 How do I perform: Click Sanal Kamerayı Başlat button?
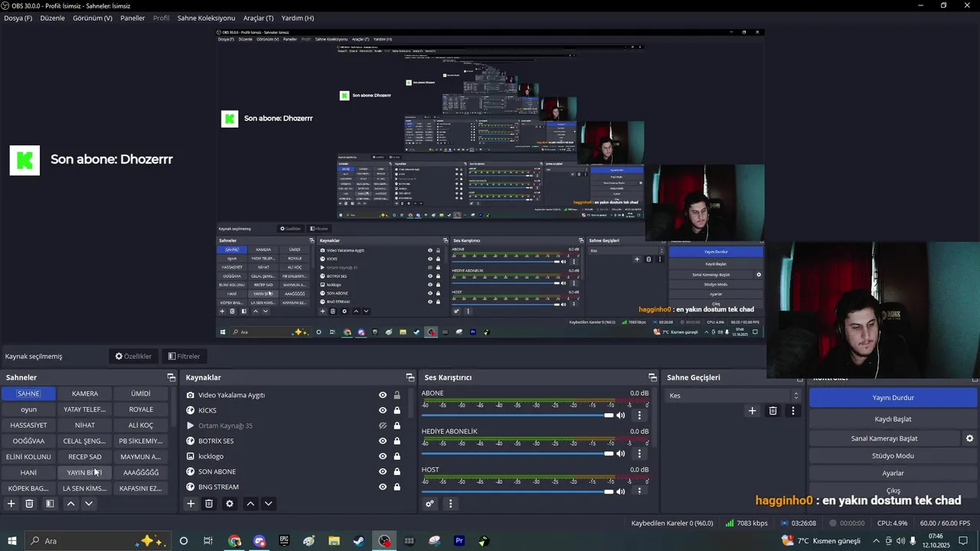[x=884, y=439]
